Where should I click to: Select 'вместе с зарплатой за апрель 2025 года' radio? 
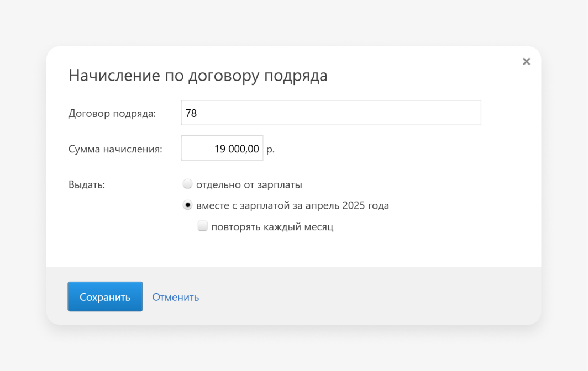pos(187,205)
